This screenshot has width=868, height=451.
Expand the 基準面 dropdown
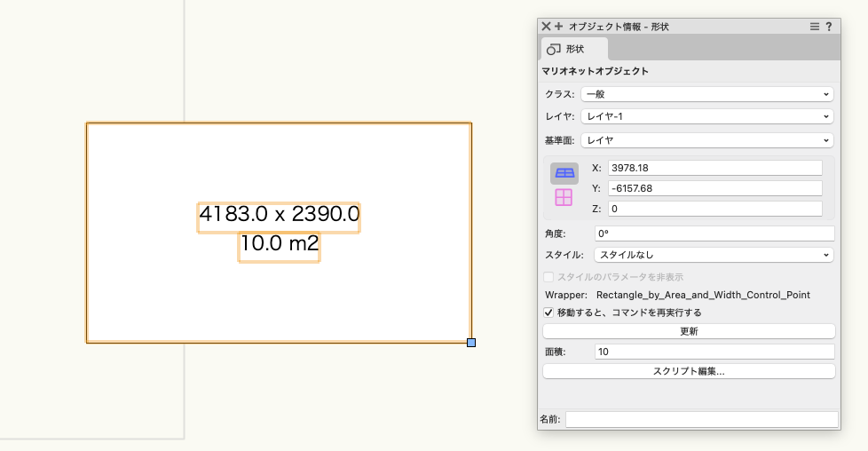coord(706,139)
